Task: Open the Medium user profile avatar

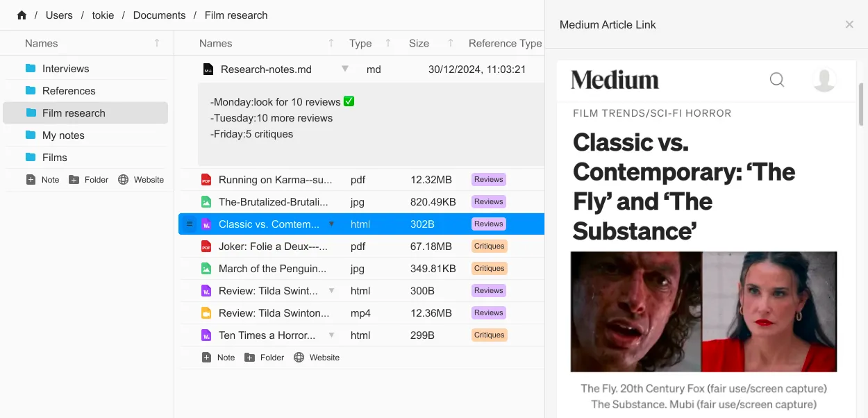Action: [824, 80]
